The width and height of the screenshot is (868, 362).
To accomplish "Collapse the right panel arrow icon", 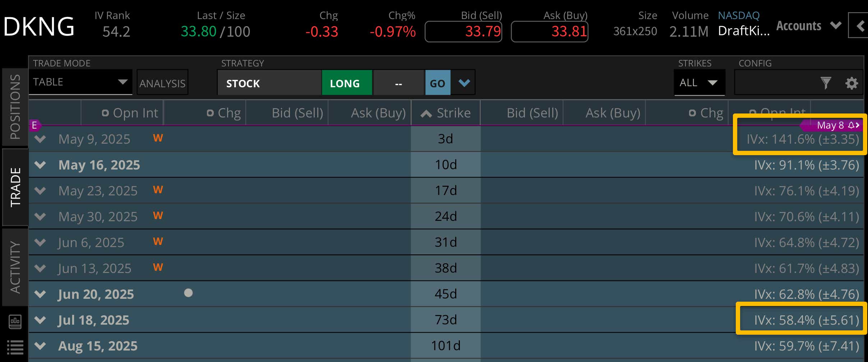I will pos(860,25).
